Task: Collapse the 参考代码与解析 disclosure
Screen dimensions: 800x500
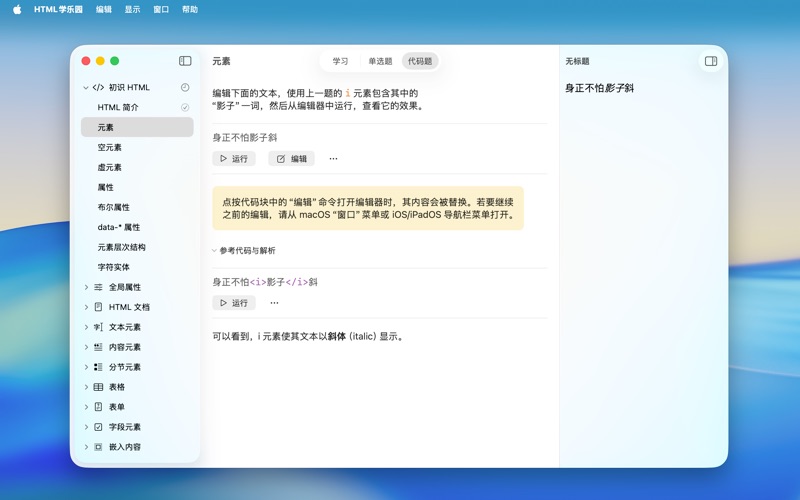Action: click(x=214, y=251)
